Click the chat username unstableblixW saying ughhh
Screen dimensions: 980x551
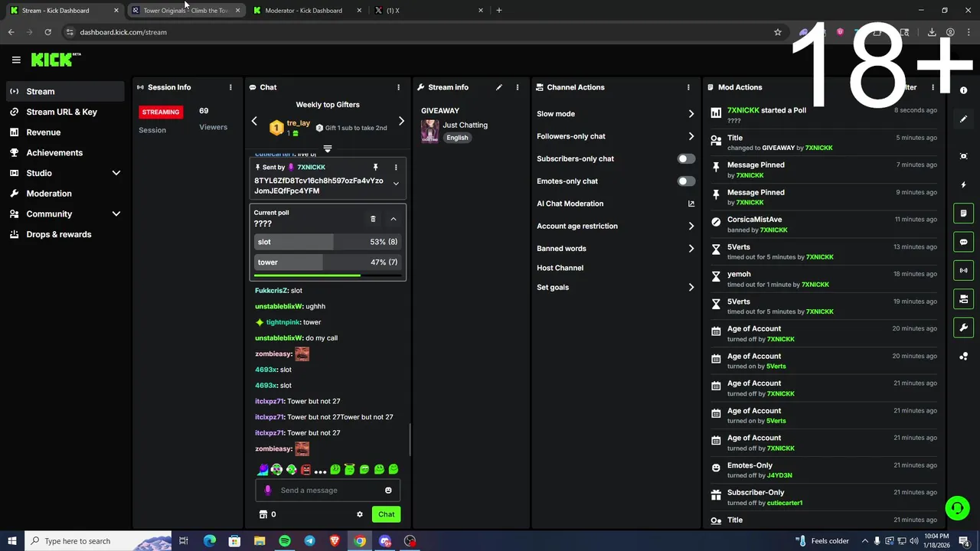(279, 306)
